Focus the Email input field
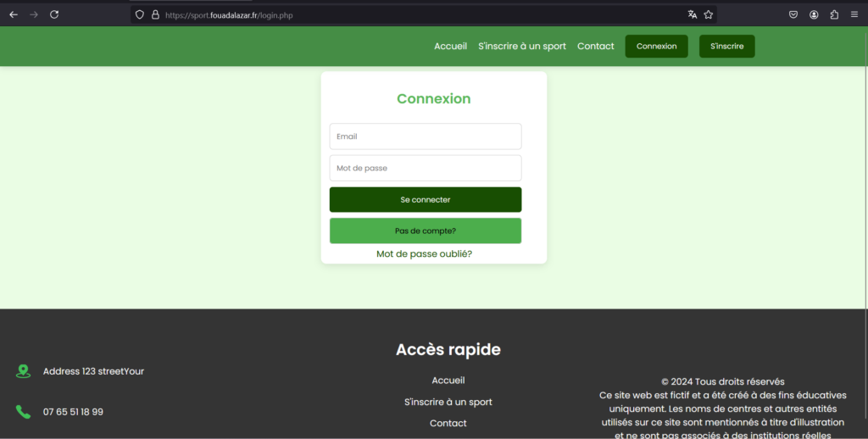 click(425, 136)
